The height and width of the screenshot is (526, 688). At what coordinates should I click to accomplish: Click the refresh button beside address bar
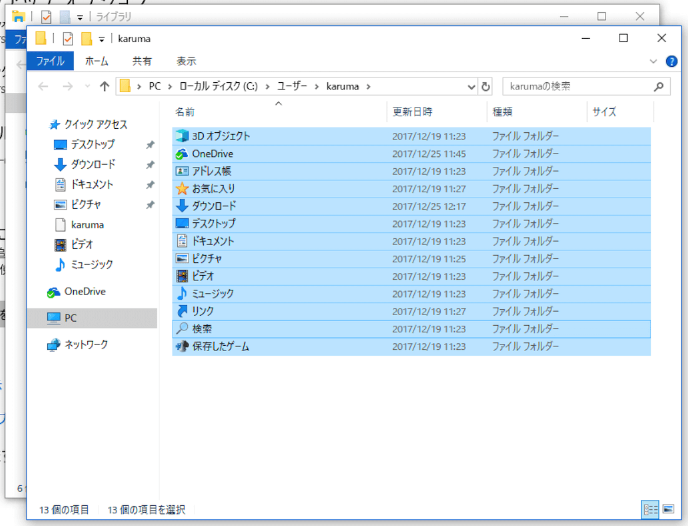pyautogui.click(x=485, y=86)
